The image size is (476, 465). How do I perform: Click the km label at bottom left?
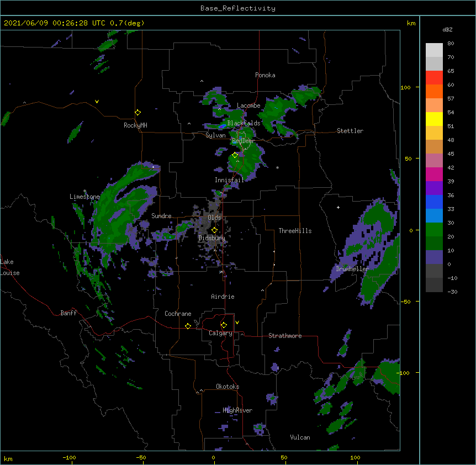coord(8,459)
